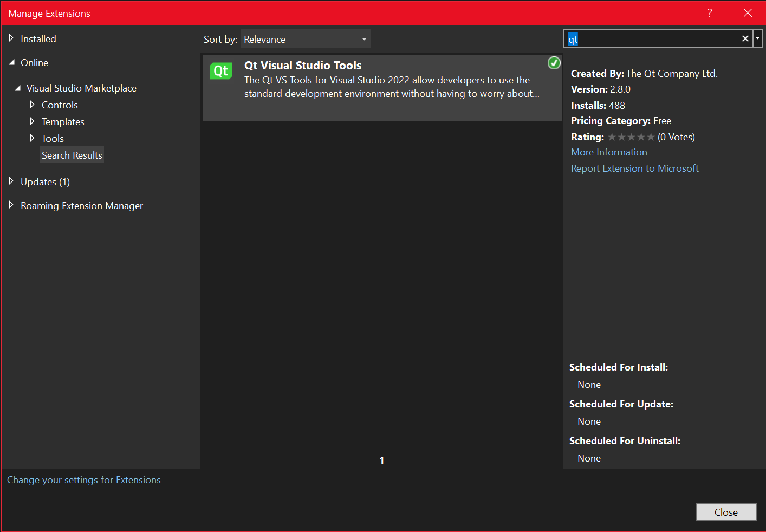Expand the Templates category
This screenshot has height=532, width=766.
point(33,121)
